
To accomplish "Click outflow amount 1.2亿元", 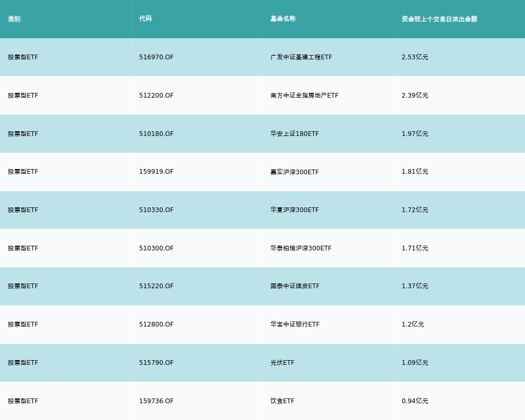I will pyautogui.click(x=413, y=324).
